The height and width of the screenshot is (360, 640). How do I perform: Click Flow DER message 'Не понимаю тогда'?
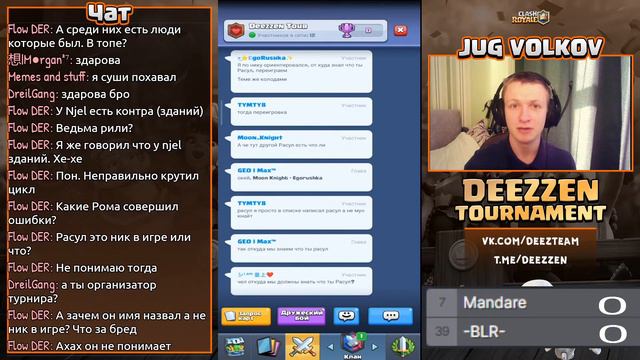(x=82, y=268)
